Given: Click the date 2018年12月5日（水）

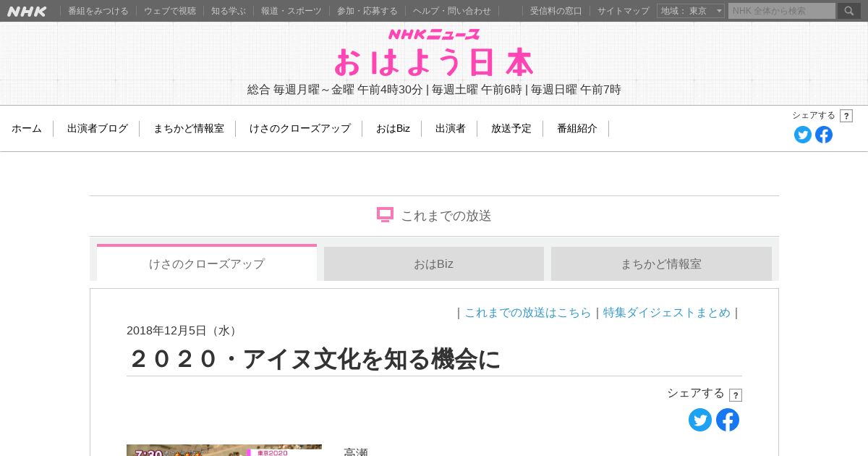Looking at the screenshot, I should (x=184, y=331).
